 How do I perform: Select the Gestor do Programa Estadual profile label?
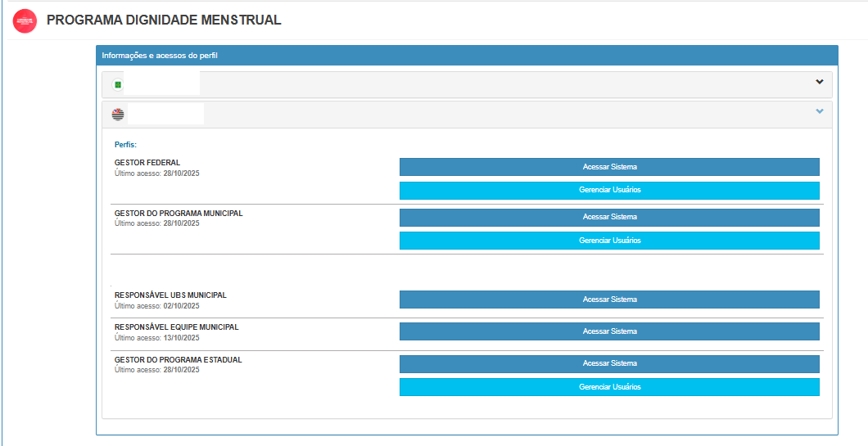(x=178, y=360)
